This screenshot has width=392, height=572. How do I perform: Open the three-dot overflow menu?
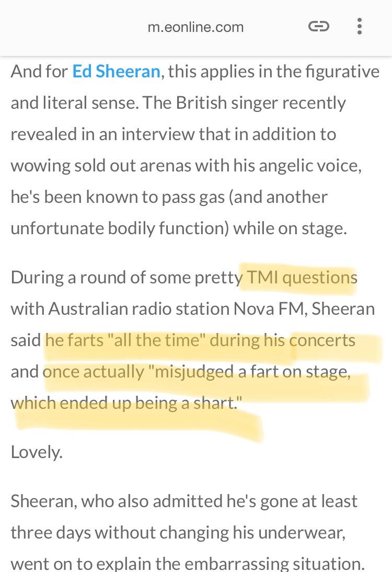pyautogui.click(x=359, y=26)
